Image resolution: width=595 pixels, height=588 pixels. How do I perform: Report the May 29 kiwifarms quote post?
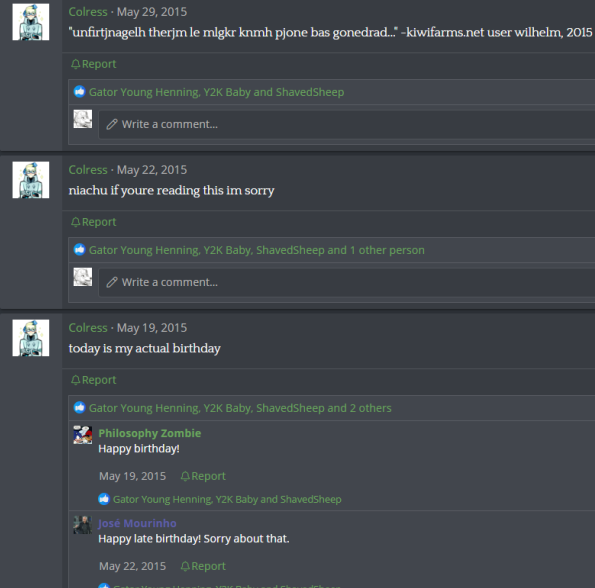point(93,64)
